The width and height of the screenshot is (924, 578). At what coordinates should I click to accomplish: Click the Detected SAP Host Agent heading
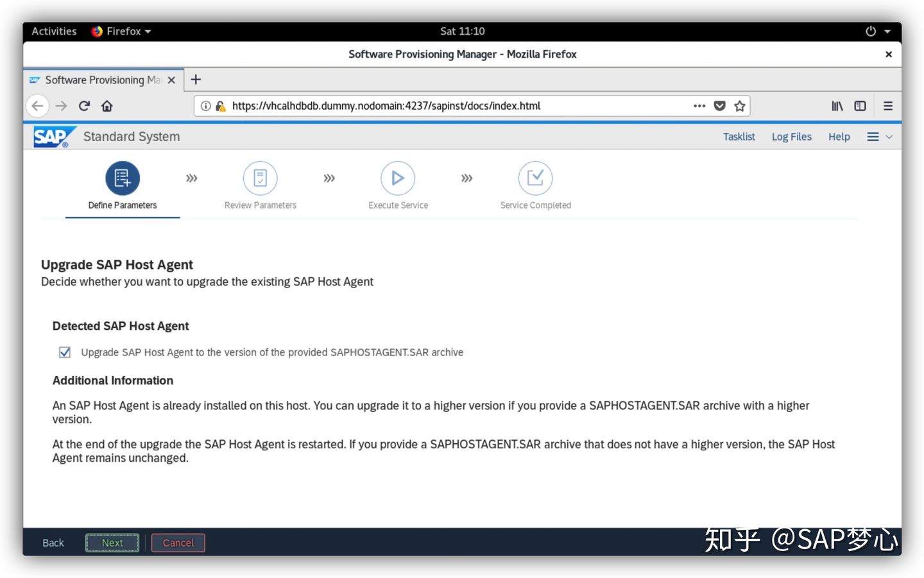pyautogui.click(x=121, y=326)
